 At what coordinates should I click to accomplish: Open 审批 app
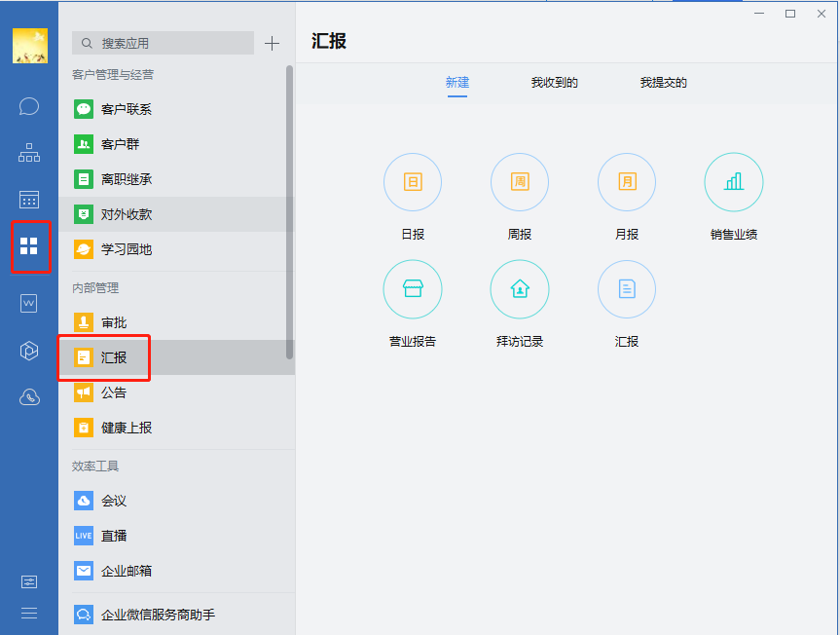coord(177,322)
